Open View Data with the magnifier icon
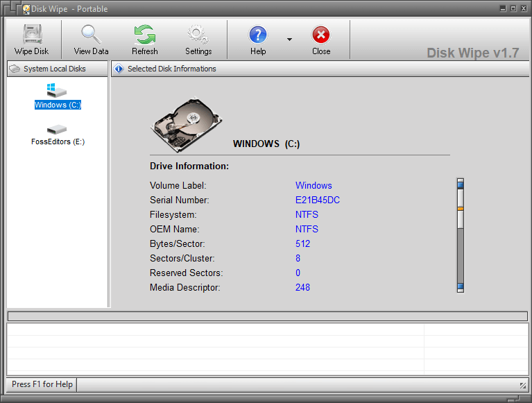Image resolution: width=532 pixels, height=403 pixels. point(91,40)
